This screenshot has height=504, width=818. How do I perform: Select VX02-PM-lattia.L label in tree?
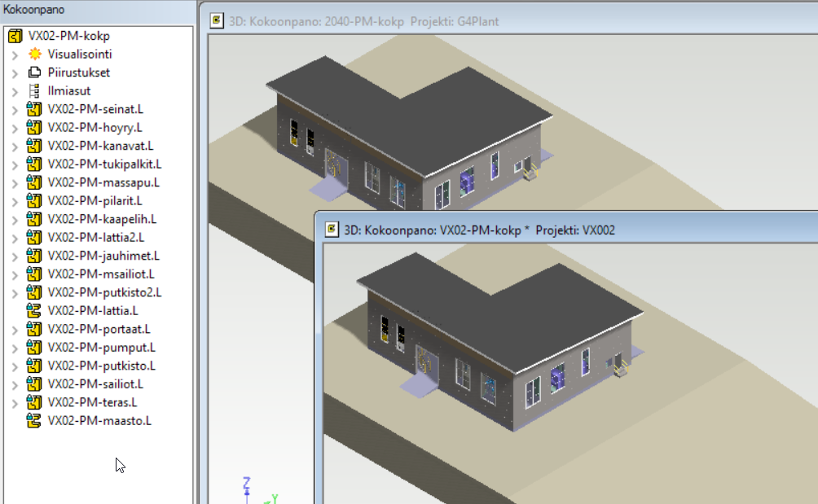click(x=93, y=311)
